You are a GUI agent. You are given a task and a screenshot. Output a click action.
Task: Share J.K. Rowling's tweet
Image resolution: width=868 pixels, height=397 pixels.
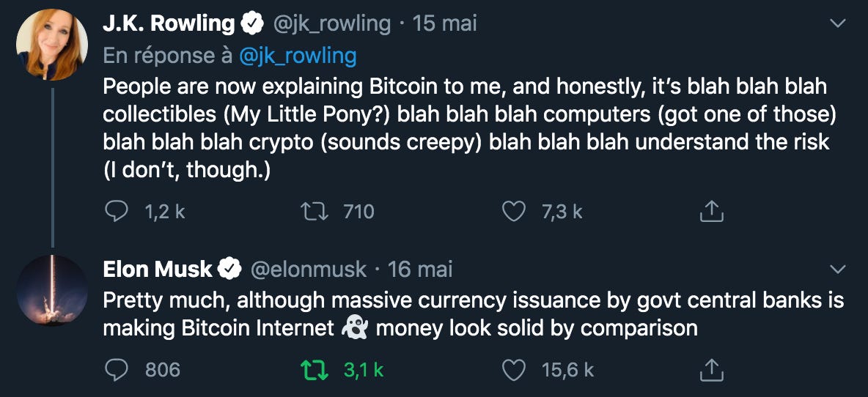tap(711, 212)
